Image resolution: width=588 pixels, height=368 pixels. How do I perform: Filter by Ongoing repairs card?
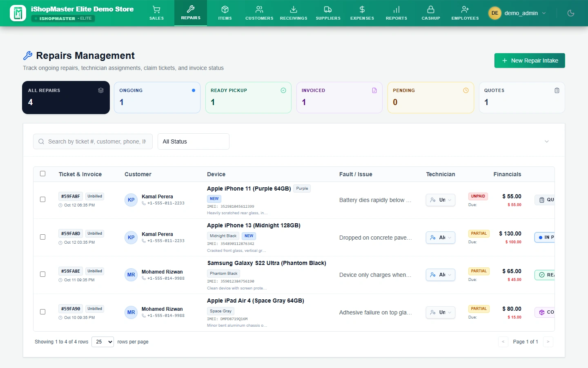(157, 97)
